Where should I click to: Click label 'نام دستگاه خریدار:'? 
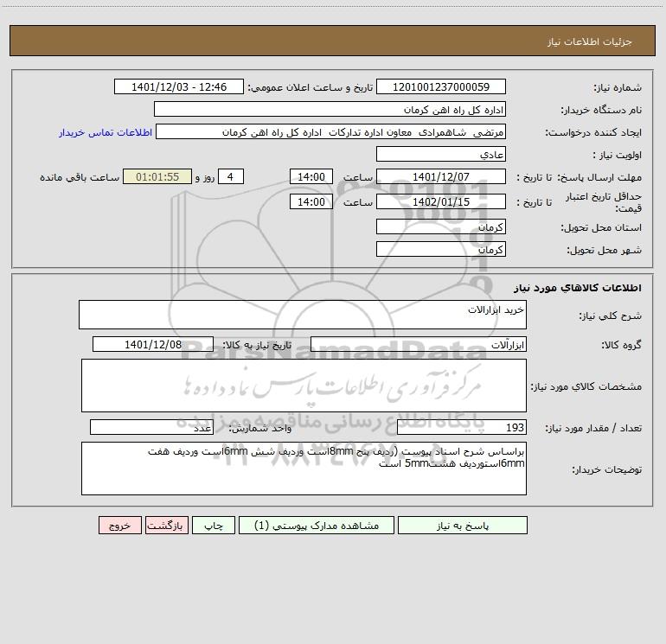tap(601, 111)
